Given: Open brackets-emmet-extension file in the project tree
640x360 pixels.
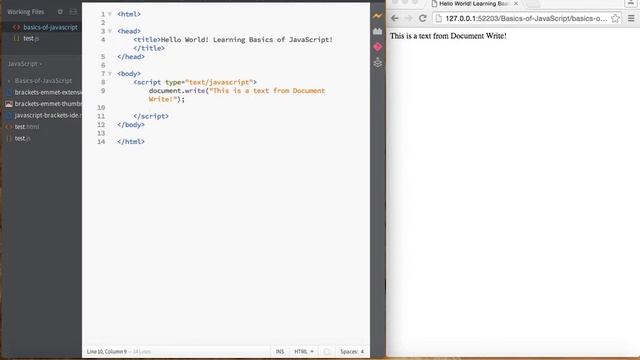Looking at the screenshot, I should [x=48, y=92].
